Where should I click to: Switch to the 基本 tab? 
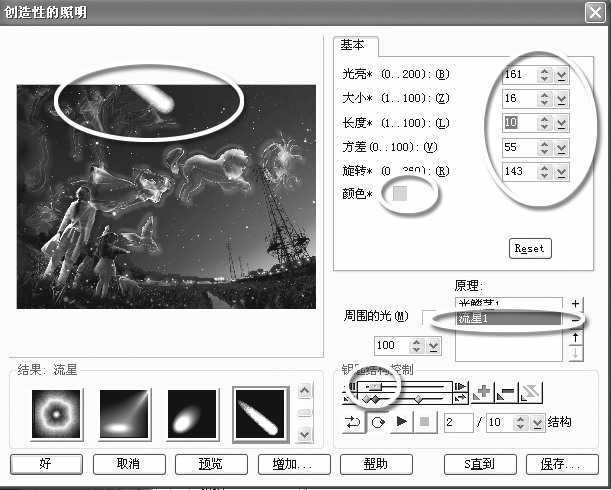click(x=354, y=45)
